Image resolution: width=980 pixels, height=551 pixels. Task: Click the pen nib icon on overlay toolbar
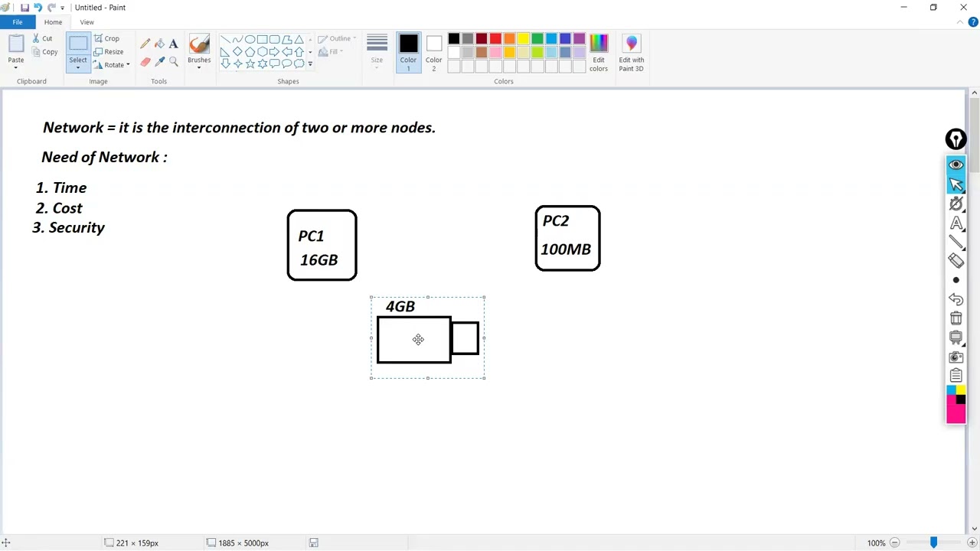click(x=955, y=139)
